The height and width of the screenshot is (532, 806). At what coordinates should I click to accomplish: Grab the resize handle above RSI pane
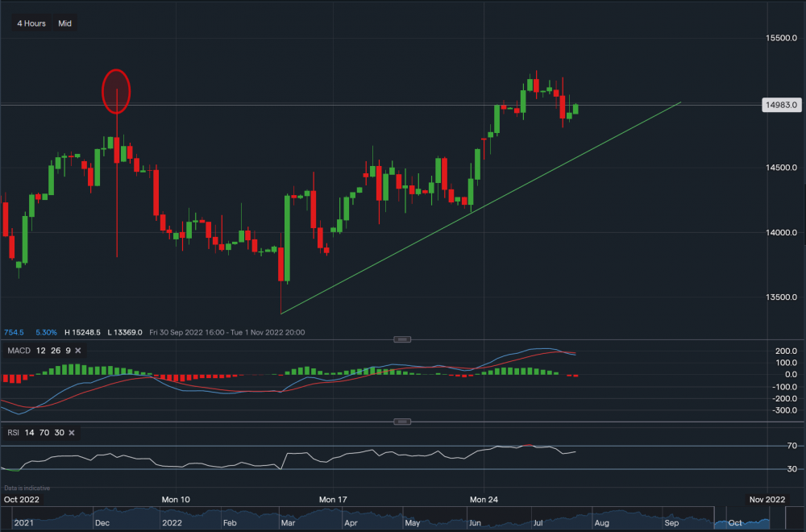click(402, 422)
